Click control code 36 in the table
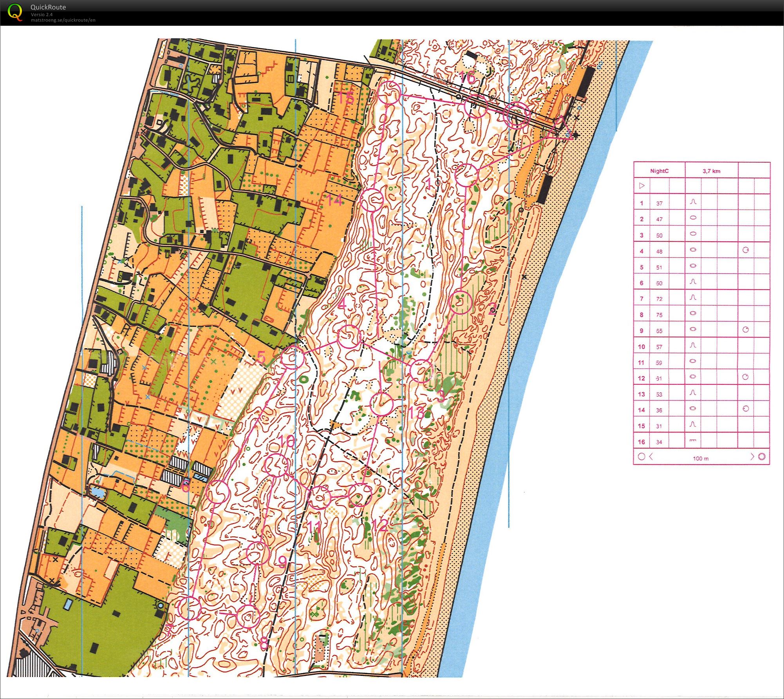This screenshot has width=784, height=699. [x=659, y=410]
